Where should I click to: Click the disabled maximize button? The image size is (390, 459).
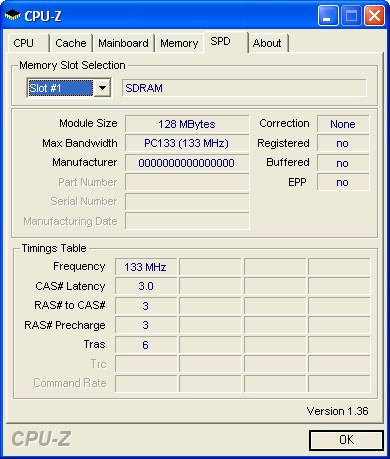click(351, 15)
